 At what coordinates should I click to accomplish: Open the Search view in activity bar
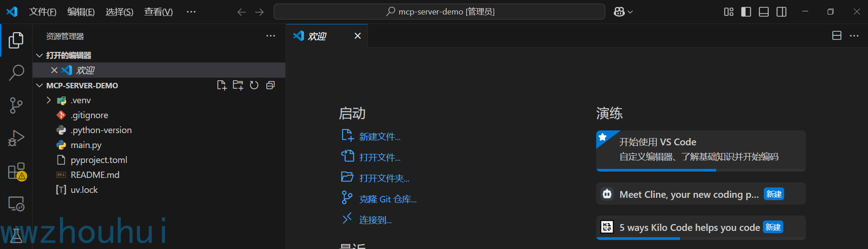[16, 72]
